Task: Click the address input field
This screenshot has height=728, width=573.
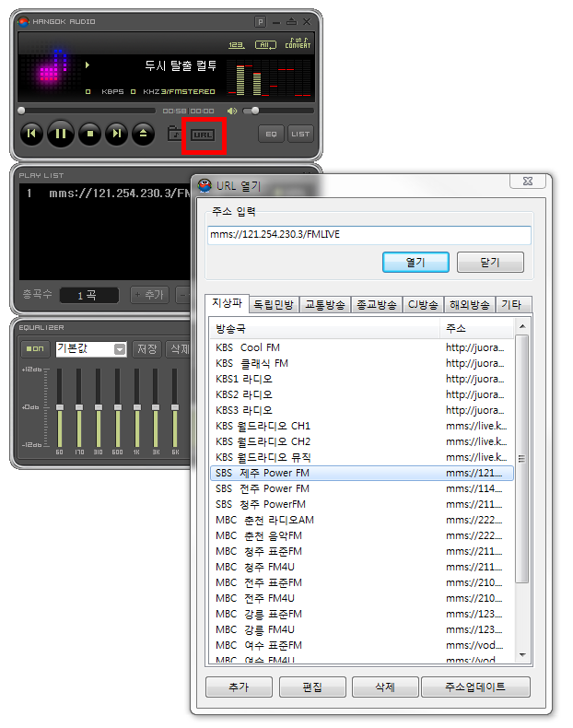Action: pyautogui.click(x=369, y=235)
